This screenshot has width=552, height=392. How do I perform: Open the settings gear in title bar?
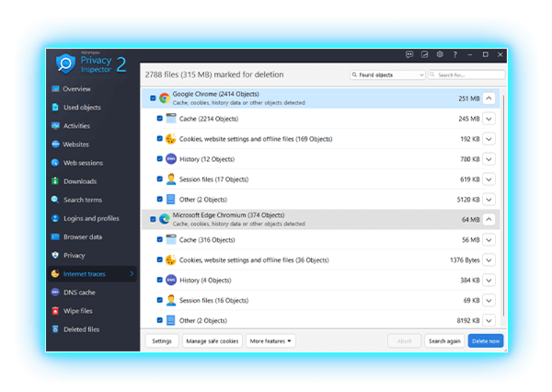coord(440,55)
